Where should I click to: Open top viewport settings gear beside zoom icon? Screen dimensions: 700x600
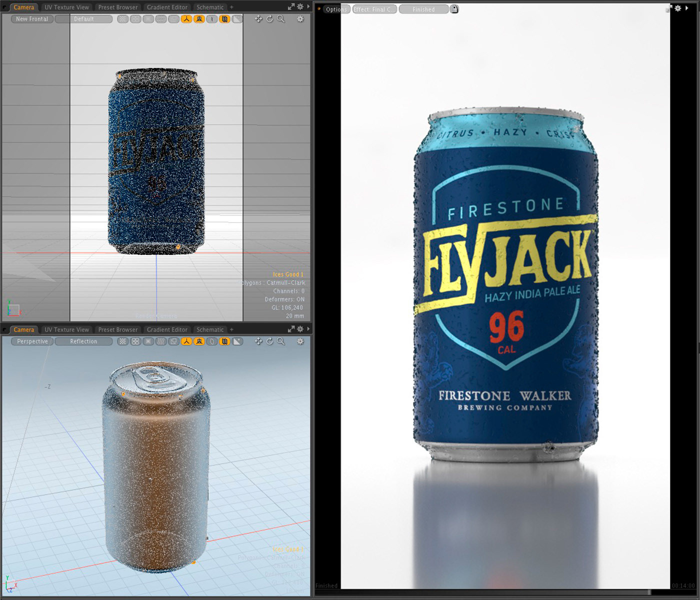click(x=300, y=19)
